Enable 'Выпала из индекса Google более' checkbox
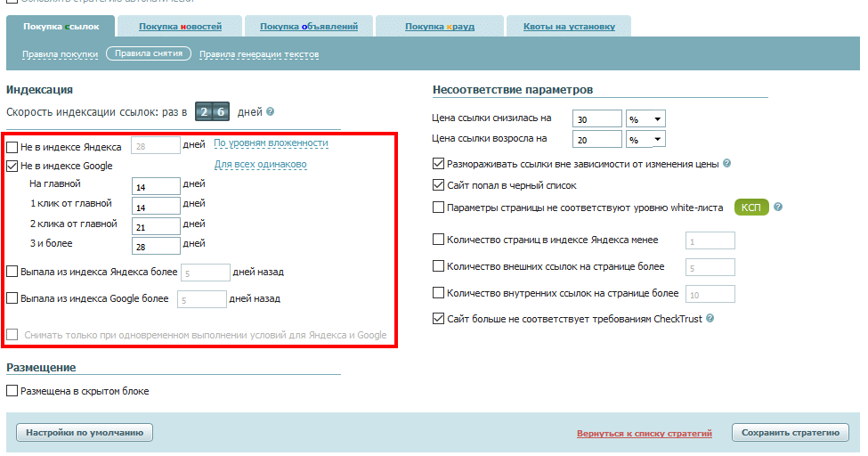 coord(12,298)
